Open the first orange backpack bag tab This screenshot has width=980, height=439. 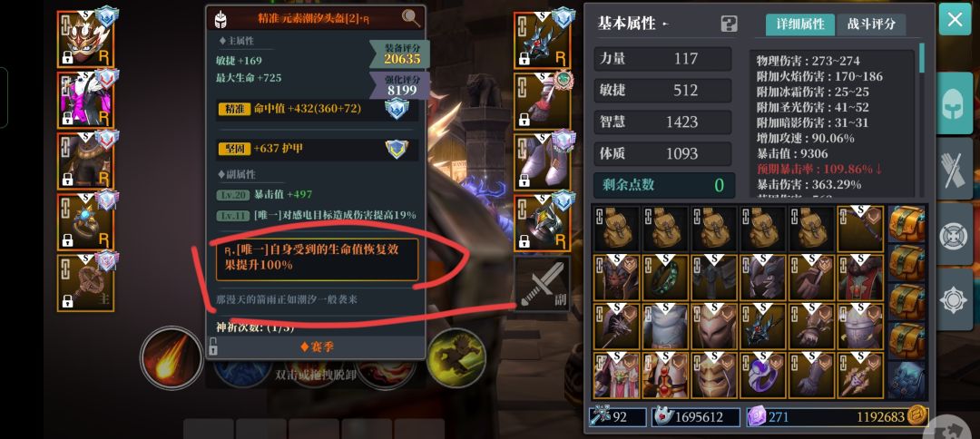point(906,224)
